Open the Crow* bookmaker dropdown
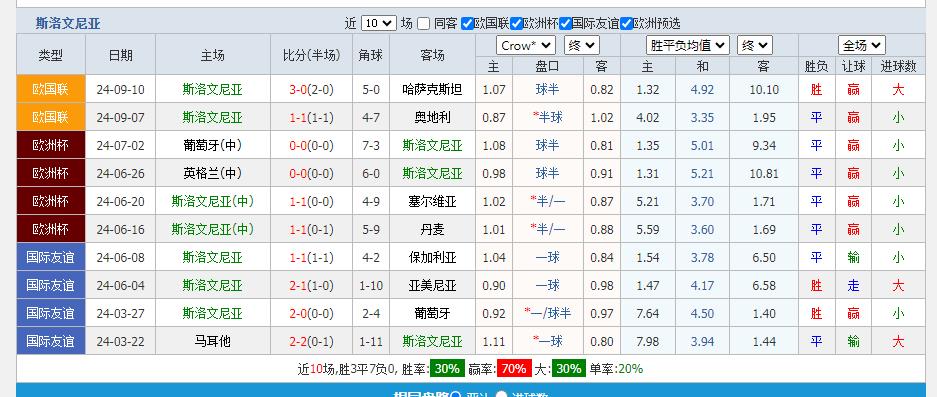937x397 pixels. tap(526, 45)
